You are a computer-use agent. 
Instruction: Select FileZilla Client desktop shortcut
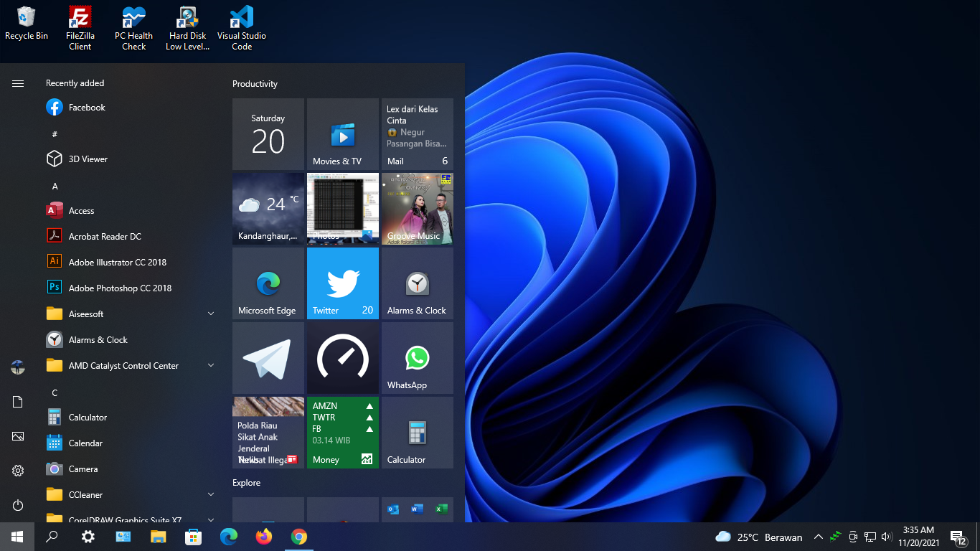[80, 29]
